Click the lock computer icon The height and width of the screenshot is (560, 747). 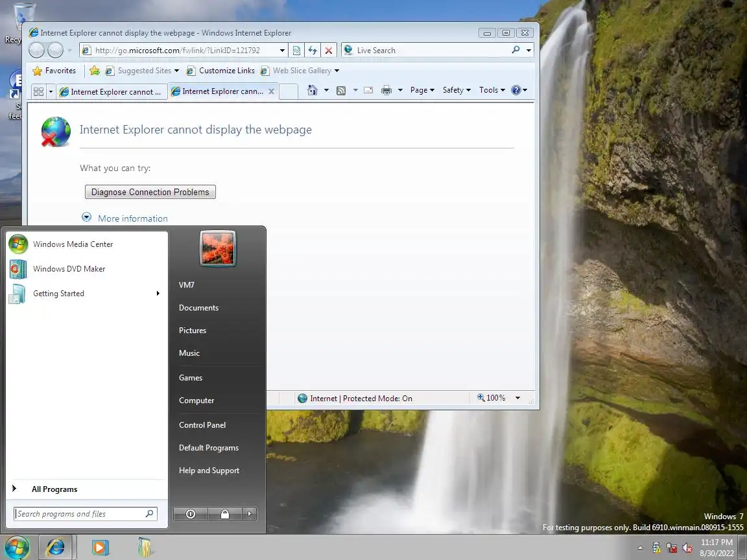click(x=225, y=514)
